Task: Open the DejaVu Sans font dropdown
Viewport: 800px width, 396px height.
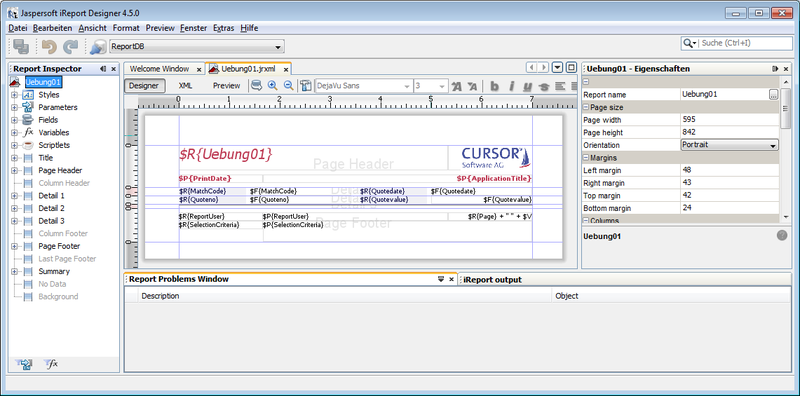Action: (x=407, y=86)
